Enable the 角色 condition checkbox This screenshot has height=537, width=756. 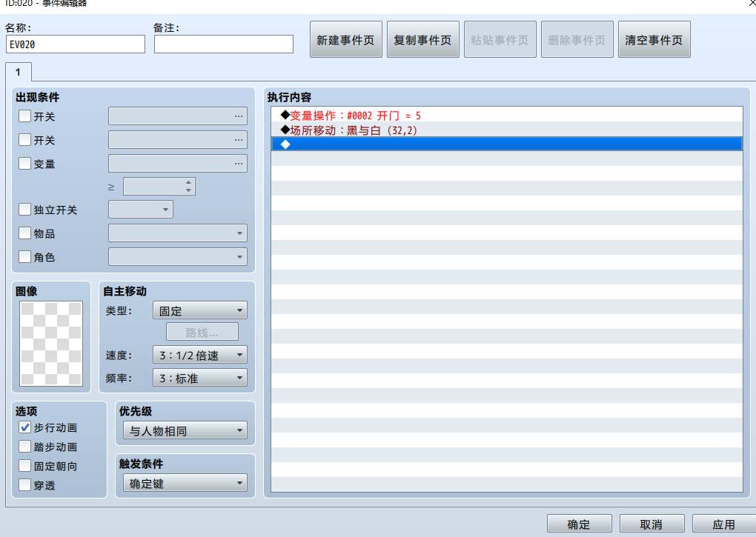tap(24, 257)
